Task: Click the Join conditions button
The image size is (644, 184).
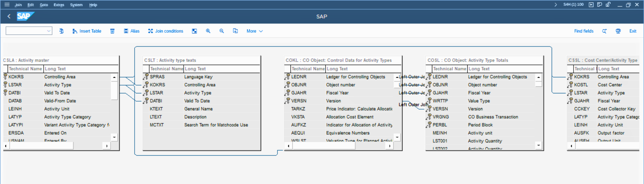Action: 165,31
